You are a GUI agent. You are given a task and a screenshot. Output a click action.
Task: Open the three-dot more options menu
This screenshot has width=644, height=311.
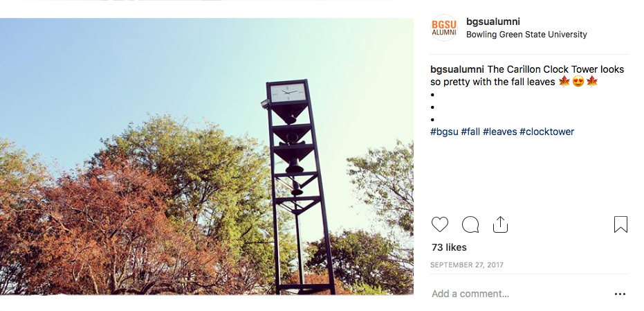click(x=620, y=294)
